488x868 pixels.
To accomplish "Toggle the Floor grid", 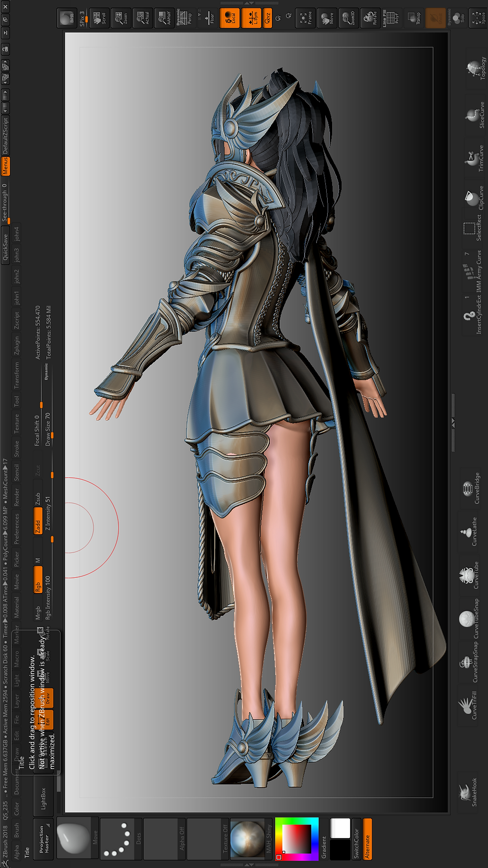I will 208,18.
